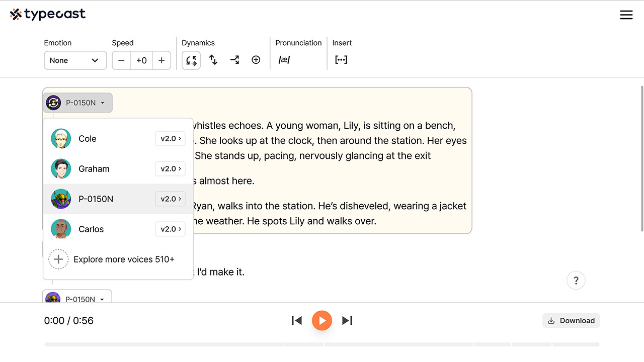644x362 pixels.
Task: Insert a pause with the [...] icon
Action: pos(341,59)
